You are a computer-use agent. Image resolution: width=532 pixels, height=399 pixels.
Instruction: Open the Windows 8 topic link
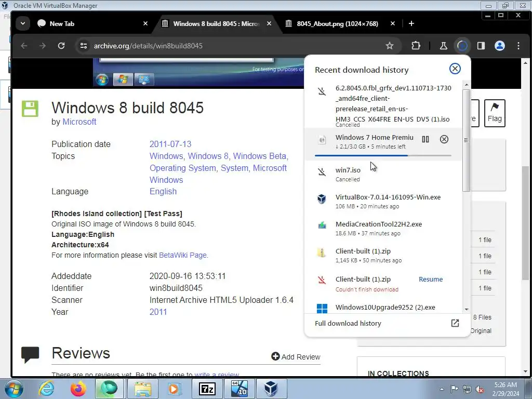[208, 156]
